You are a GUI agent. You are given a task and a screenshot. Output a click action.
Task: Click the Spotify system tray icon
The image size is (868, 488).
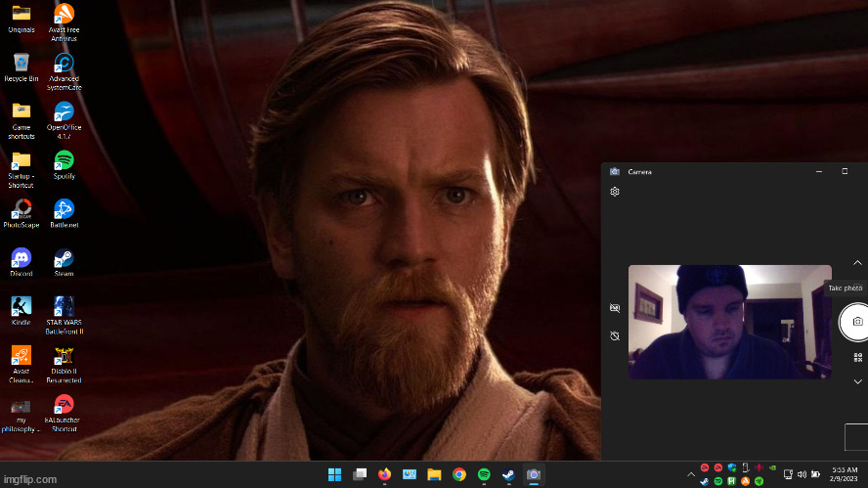pyautogui.click(x=718, y=481)
